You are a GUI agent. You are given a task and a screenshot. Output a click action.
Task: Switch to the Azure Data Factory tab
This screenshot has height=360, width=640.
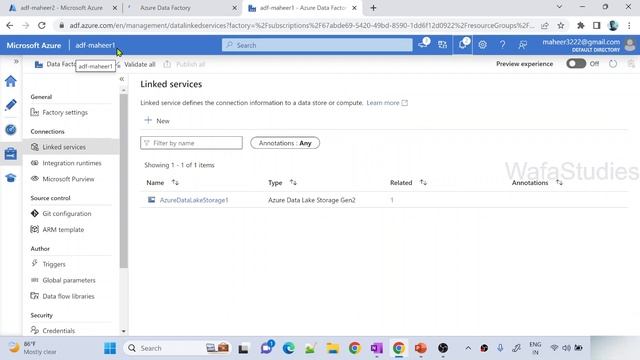click(x=165, y=8)
